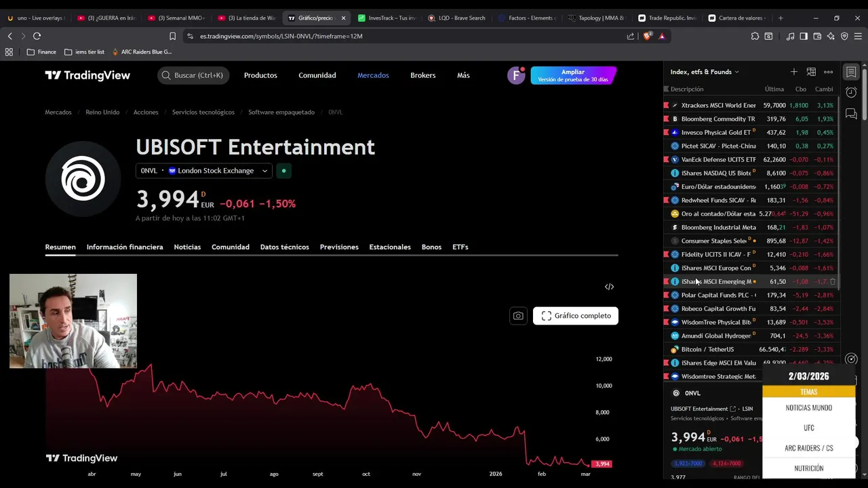This screenshot has width=868, height=488.
Task: Follow the Reino Unido breadcrumb link
Action: 102,112
